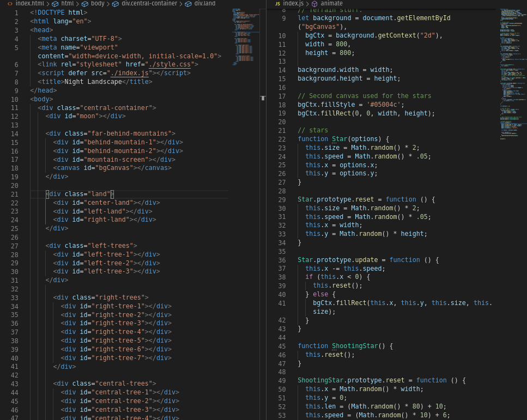Click line number 21 in index.html gutter
This screenshot has width=527, height=420.
tap(15, 194)
